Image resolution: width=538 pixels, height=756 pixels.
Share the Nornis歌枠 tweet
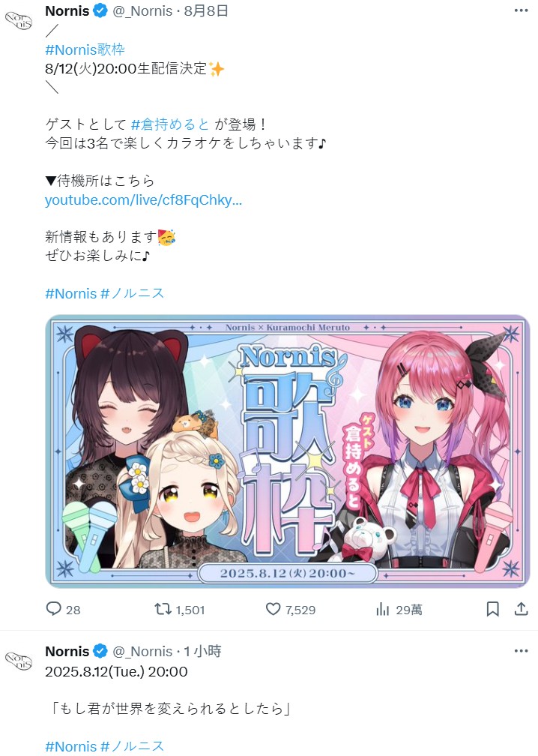point(522,609)
